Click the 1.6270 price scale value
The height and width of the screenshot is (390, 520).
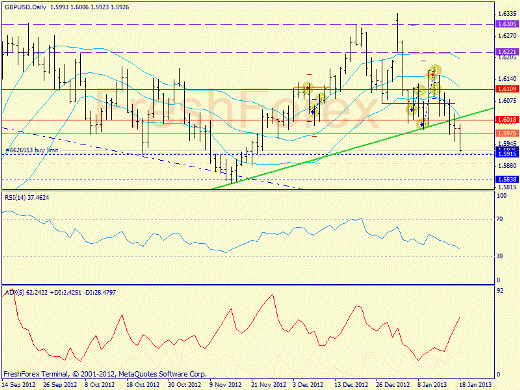click(507, 36)
